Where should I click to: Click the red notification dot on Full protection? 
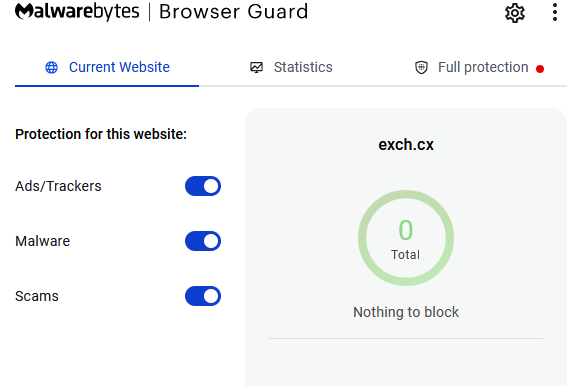pos(540,69)
